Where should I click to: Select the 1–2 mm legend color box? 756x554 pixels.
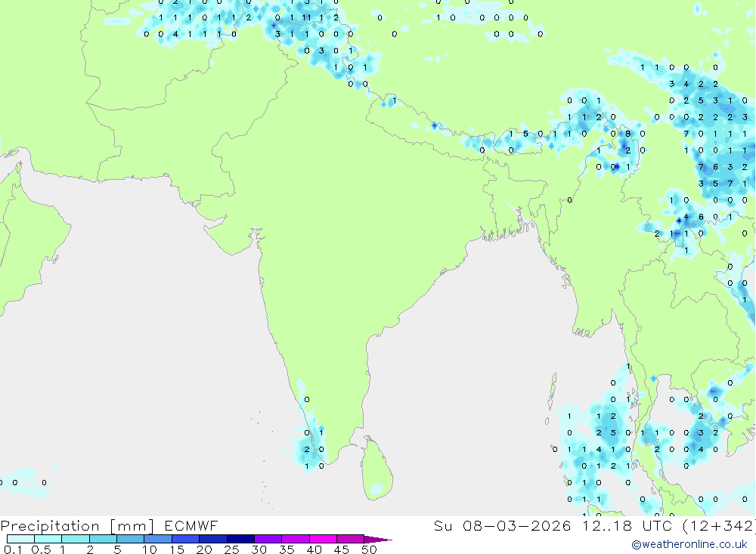[75, 539]
